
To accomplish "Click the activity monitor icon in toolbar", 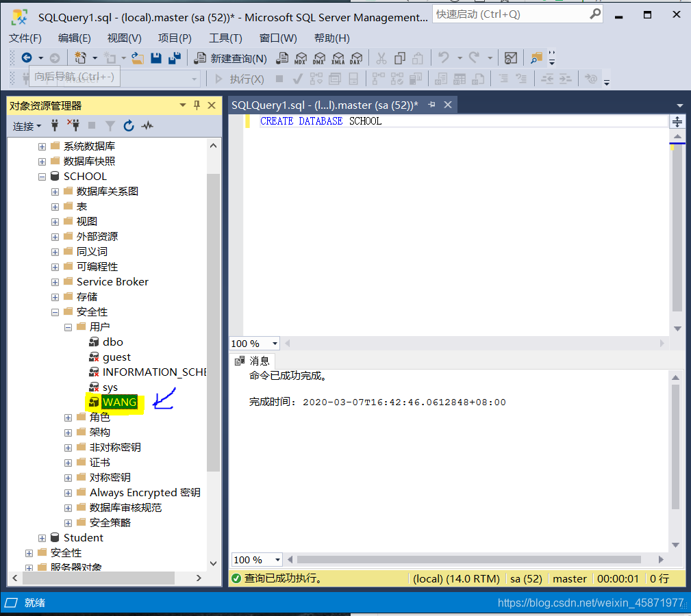I will click(511, 57).
